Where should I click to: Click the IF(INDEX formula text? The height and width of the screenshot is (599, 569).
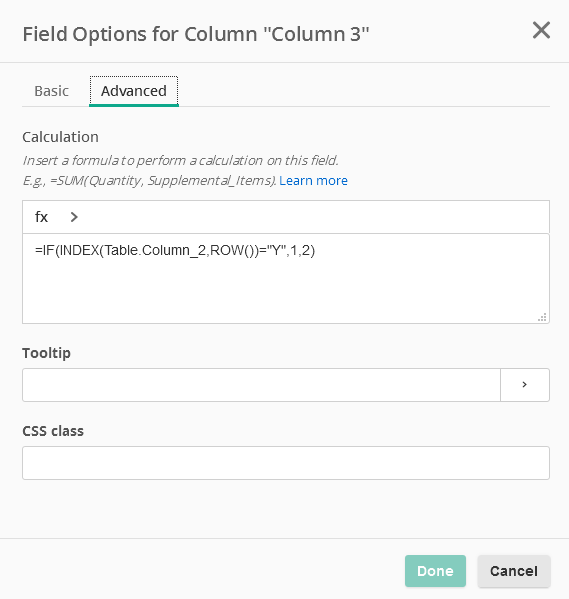click(x=175, y=251)
